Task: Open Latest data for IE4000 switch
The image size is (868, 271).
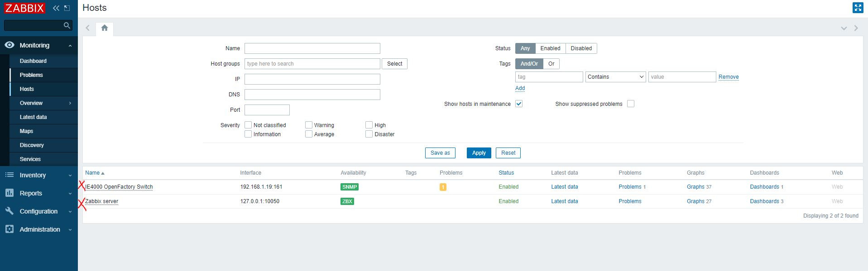Action: (564, 187)
